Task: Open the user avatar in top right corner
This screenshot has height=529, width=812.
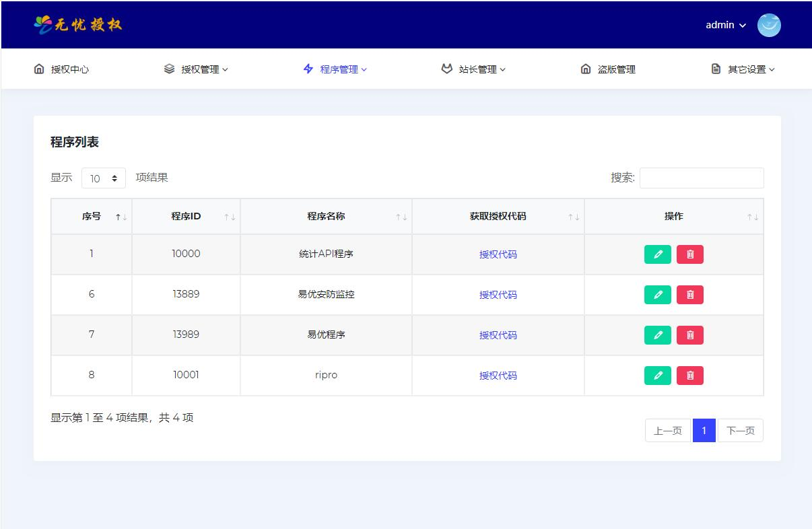Action: [x=768, y=25]
